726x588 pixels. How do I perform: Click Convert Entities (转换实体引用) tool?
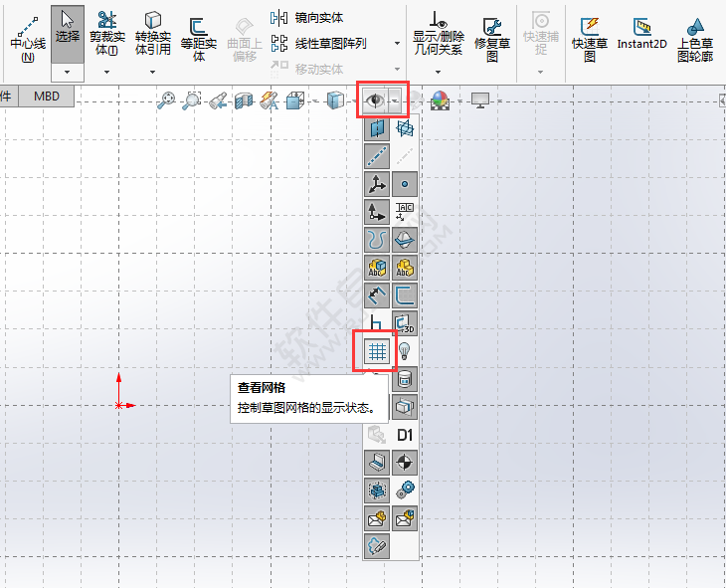tap(153, 34)
